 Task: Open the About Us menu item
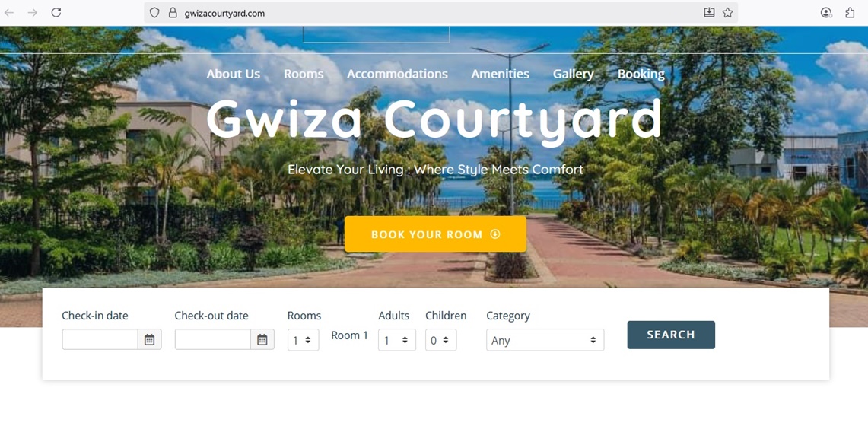(234, 74)
